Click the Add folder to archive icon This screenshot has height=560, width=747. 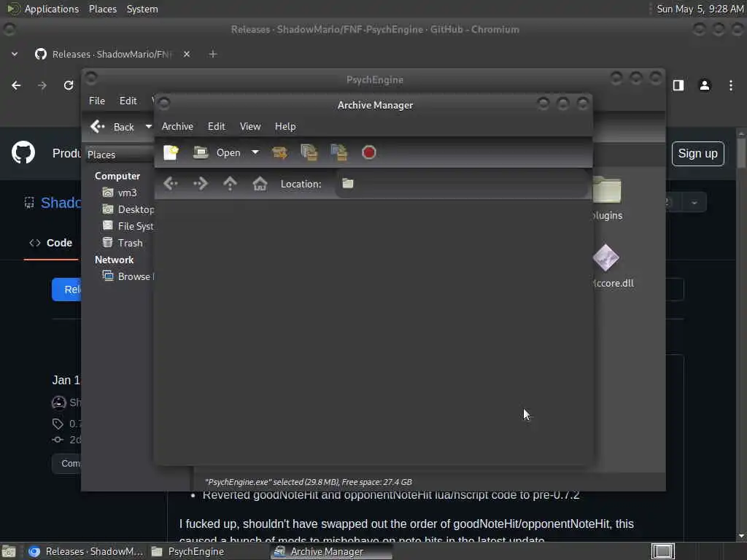(x=338, y=152)
